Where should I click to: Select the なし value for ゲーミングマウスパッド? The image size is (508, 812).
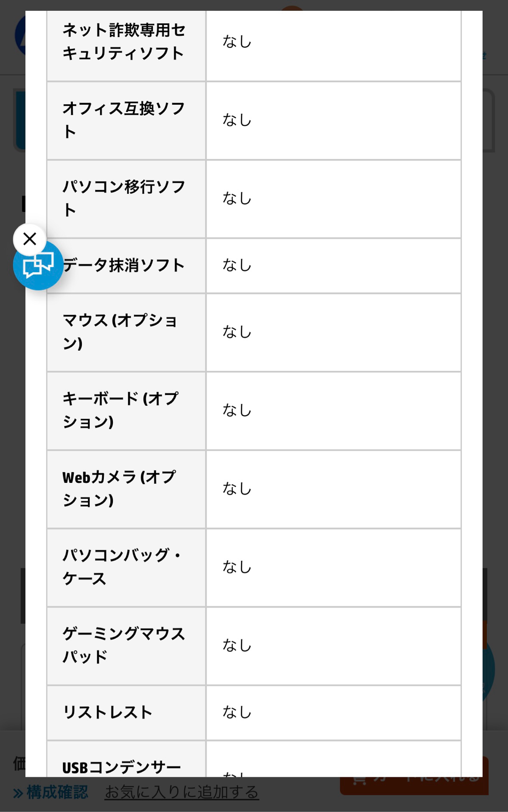pyautogui.click(x=237, y=645)
